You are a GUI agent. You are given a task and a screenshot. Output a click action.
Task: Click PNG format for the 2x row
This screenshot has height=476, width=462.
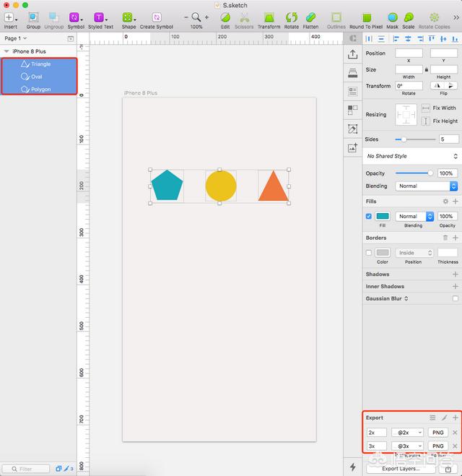click(x=438, y=432)
